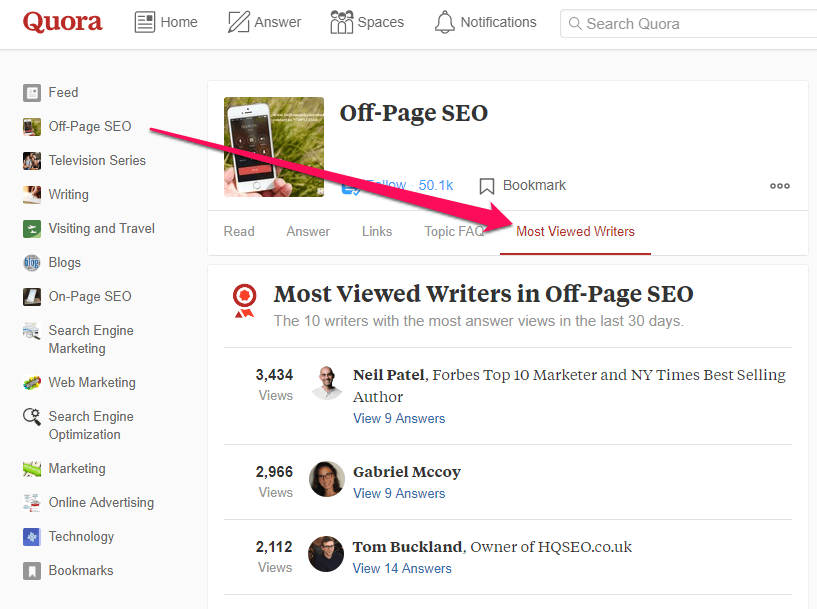The height and width of the screenshot is (609, 817).
Task: Open Tom Buckland's profile name
Action: pos(407,547)
